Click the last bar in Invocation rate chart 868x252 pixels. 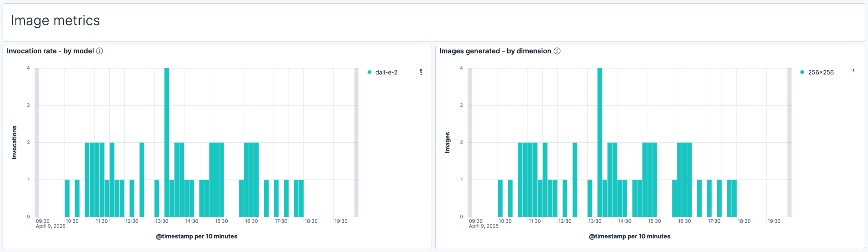301,198
